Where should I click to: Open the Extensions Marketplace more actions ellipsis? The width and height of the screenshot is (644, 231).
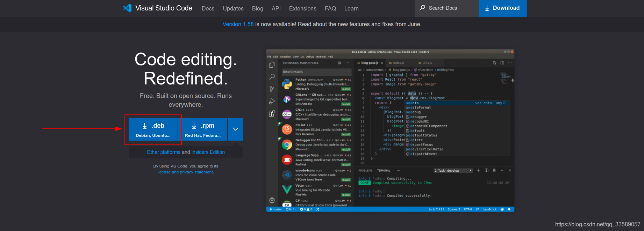tap(347, 63)
